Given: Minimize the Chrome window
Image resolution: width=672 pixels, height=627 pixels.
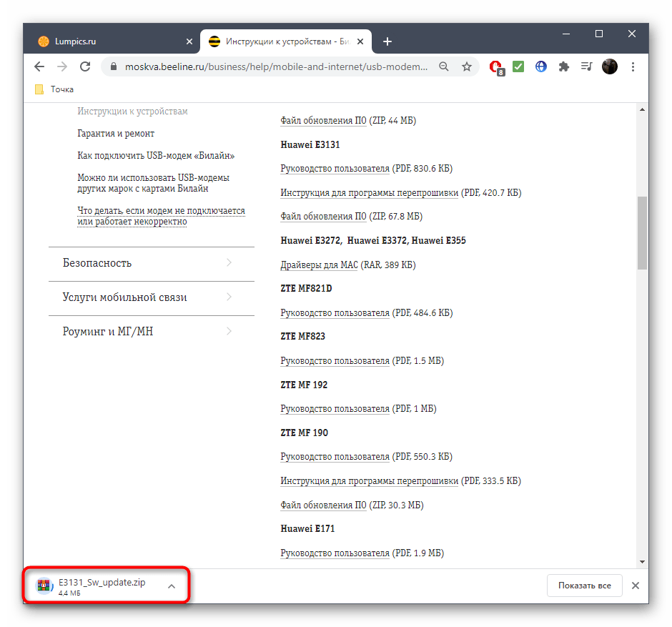Looking at the screenshot, I should [566, 34].
